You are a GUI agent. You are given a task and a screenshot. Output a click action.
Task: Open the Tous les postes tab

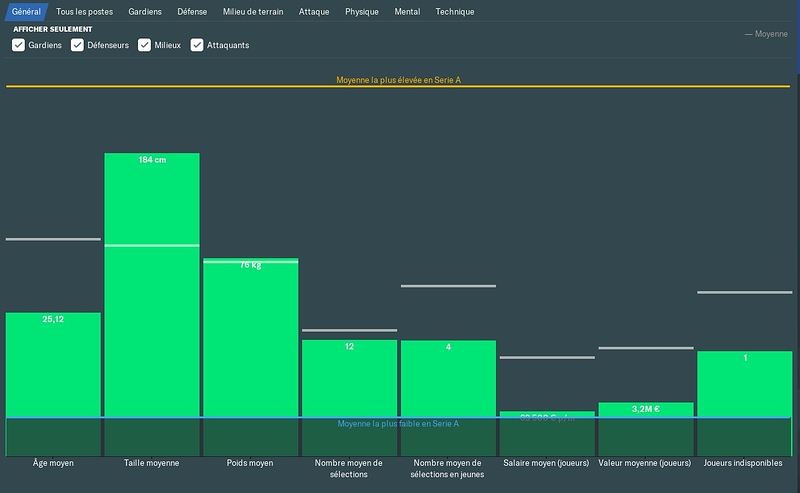tap(85, 12)
